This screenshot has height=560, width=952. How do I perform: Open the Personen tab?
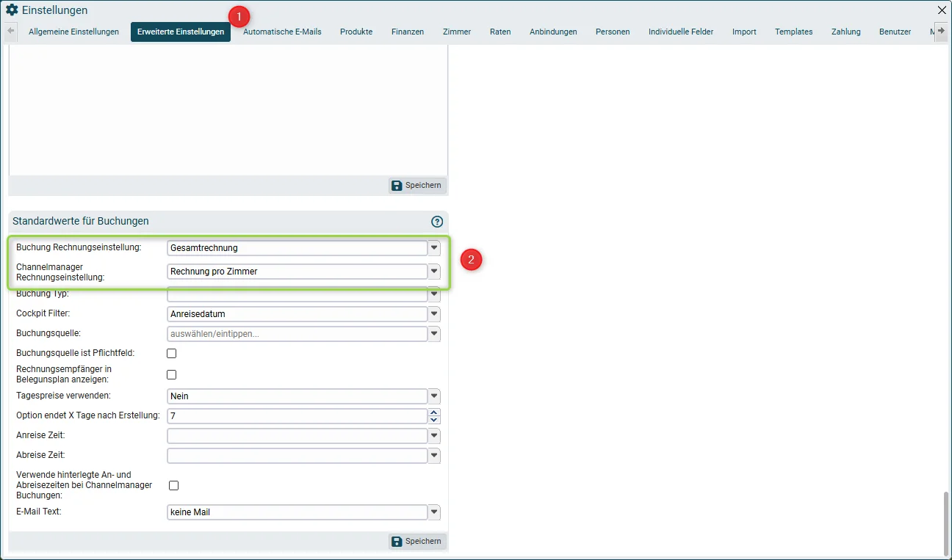(x=613, y=32)
